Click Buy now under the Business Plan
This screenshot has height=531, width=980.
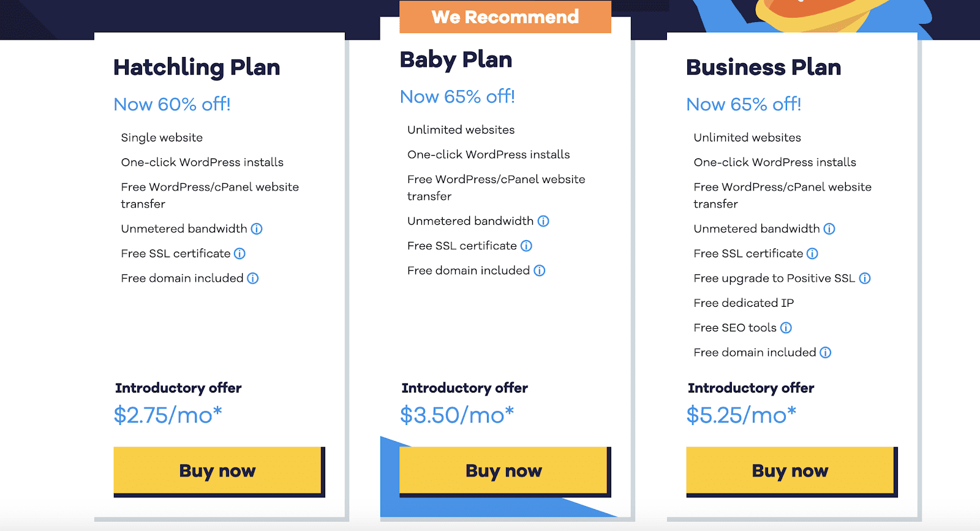pyautogui.click(x=790, y=470)
